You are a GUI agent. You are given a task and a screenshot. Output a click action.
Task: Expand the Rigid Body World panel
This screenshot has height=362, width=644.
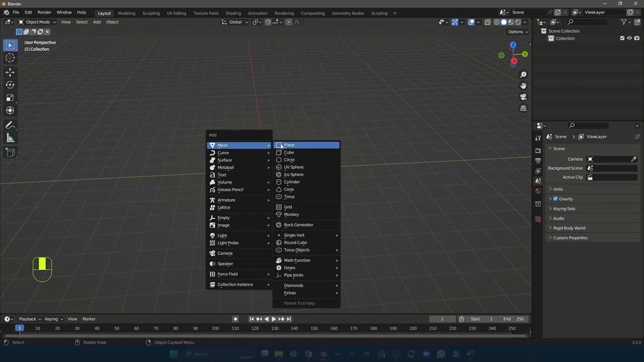tap(569, 228)
